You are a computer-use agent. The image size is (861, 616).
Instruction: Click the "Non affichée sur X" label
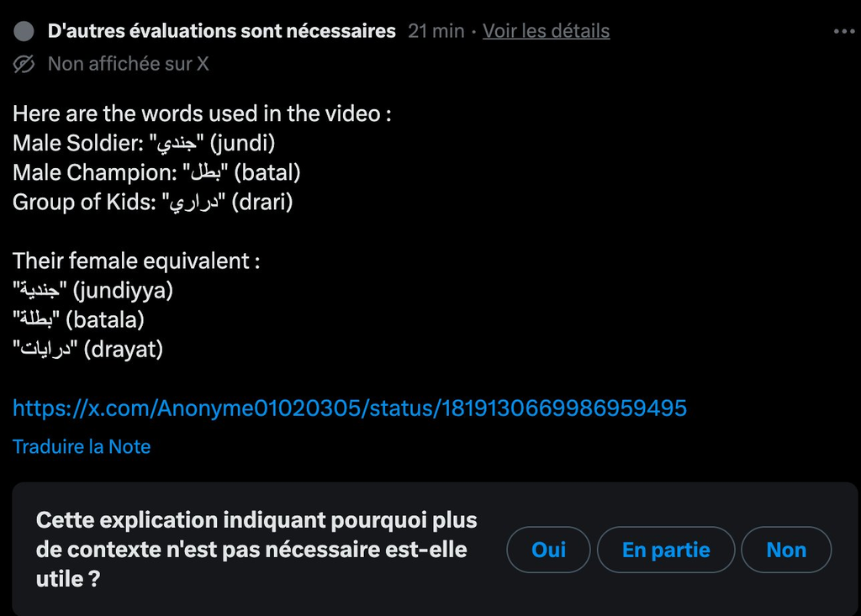pos(128,64)
